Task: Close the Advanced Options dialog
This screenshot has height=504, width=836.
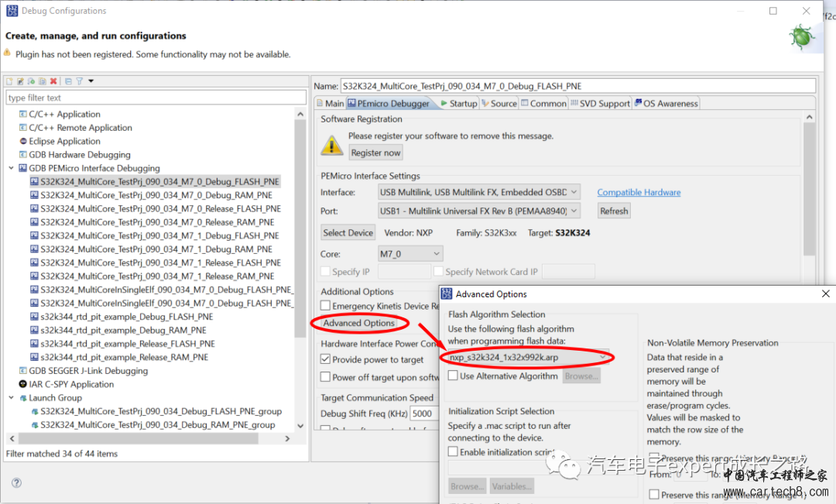Action: pyautogui.click(x=825, y=294)
